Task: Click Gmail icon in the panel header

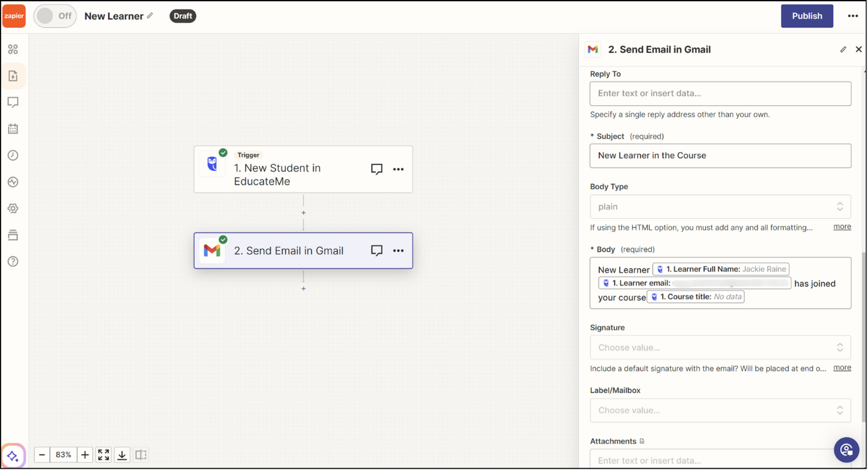Action: (593, 49)
